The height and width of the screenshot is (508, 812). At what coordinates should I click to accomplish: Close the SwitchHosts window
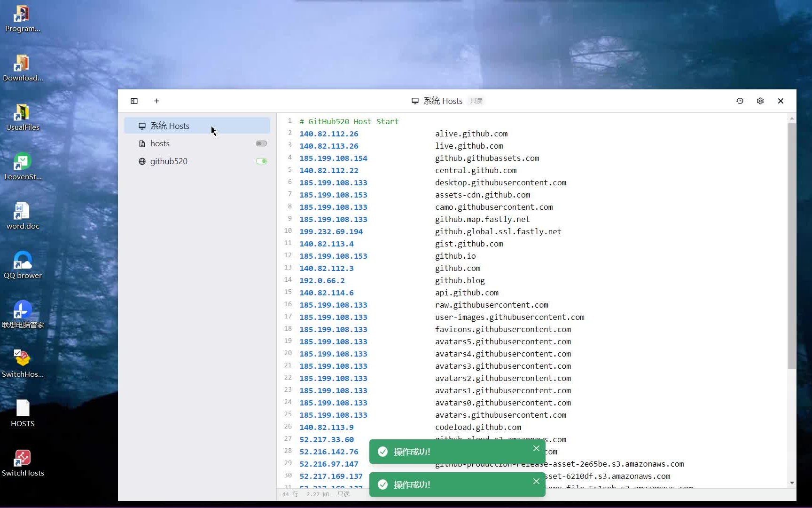[x=781, y=101]
